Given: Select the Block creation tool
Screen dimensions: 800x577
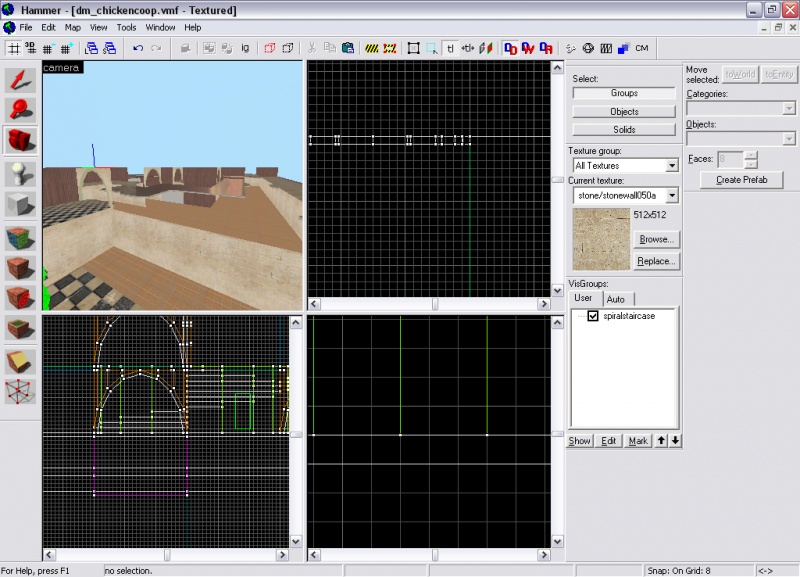Looking at the screenshot, I should click(20, 204).
